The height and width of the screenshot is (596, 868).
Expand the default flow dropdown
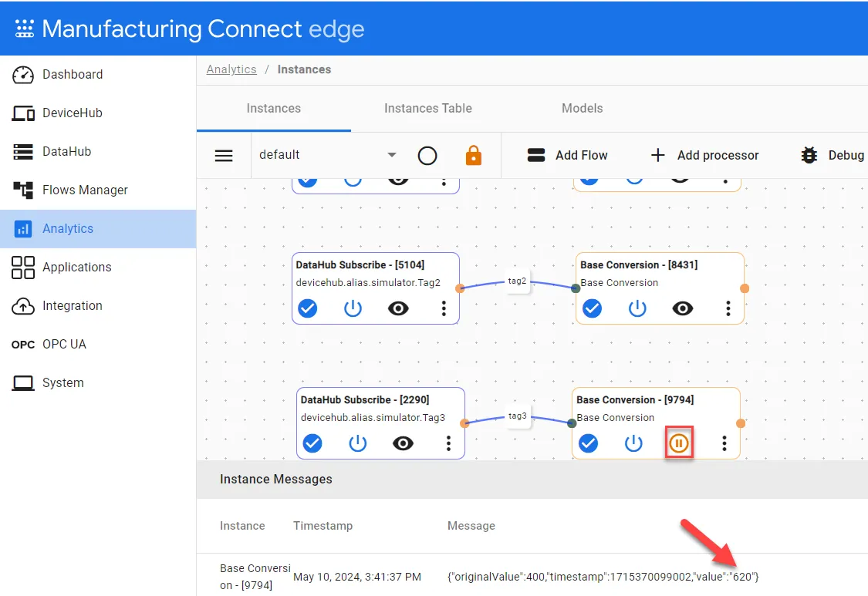tap(391, 155)
